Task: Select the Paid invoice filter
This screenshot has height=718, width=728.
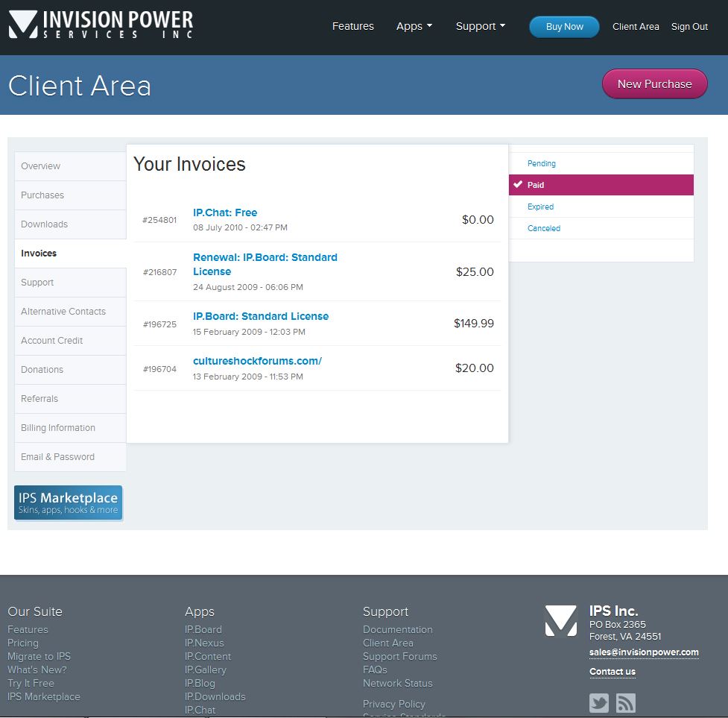Action: (x=601, y=185)
